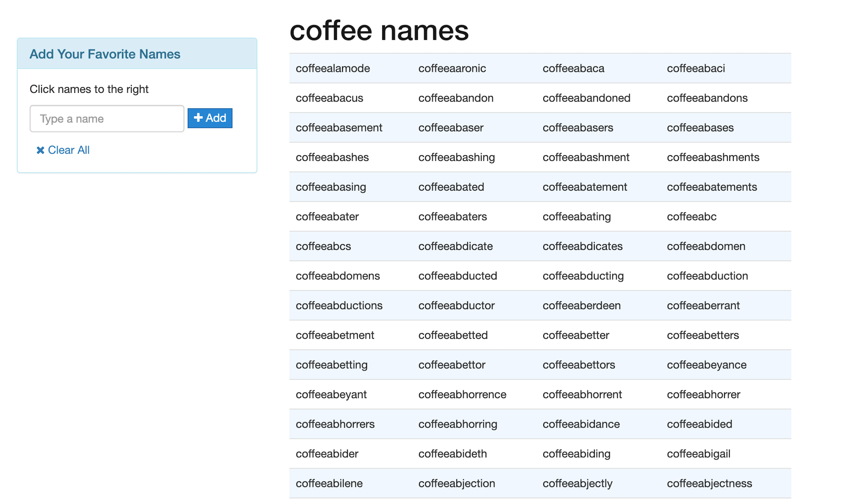The image size is (841, 504).
Task: Click the plus icon on the Add button
Action: tap(198, 118)
